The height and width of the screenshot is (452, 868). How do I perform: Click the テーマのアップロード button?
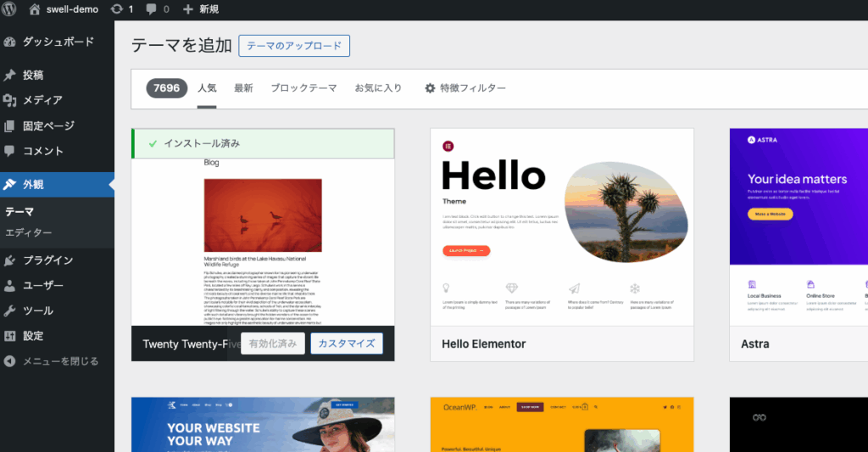(x=294, y=46)
